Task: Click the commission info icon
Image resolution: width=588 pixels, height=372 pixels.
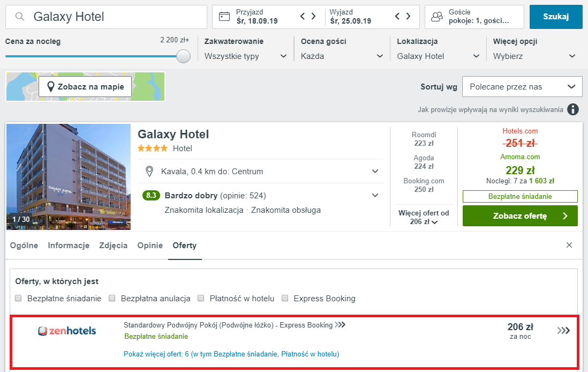Action: (573, 109)
